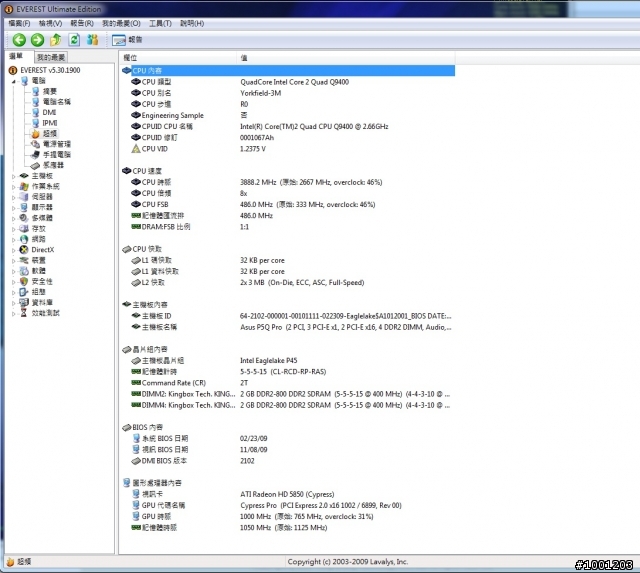
Task: Click the 手提電腦 laptop icon in tree
Action: pyautogui.click(x=36, y=155)
